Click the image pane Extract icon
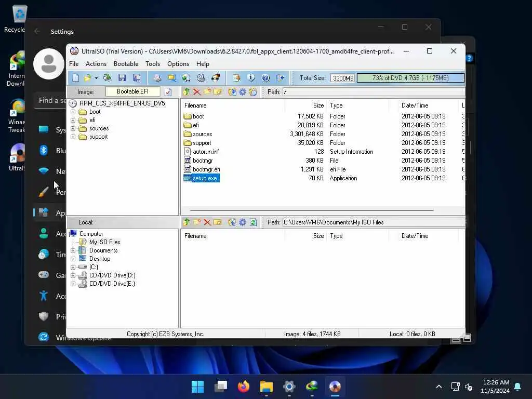 [x=232, y=92]
